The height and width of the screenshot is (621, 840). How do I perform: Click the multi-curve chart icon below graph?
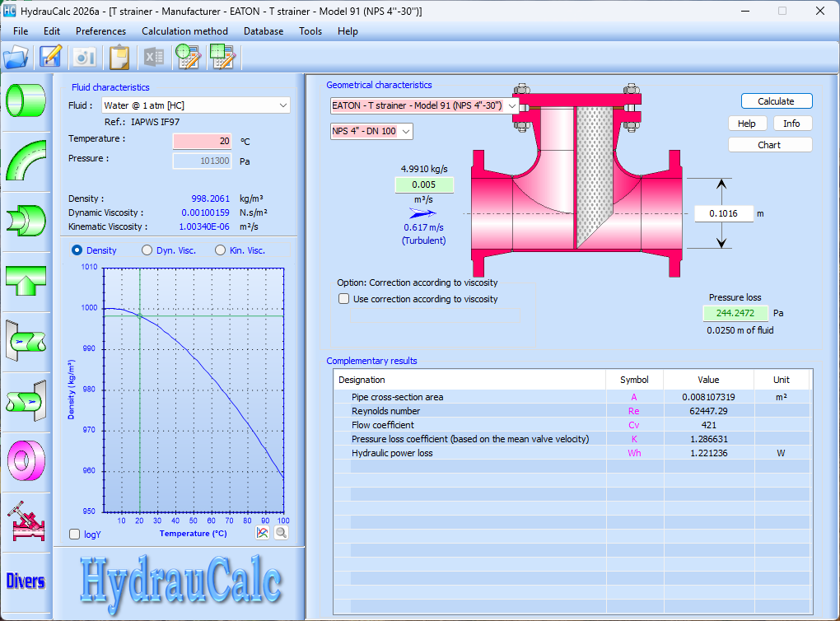[263, 533]
